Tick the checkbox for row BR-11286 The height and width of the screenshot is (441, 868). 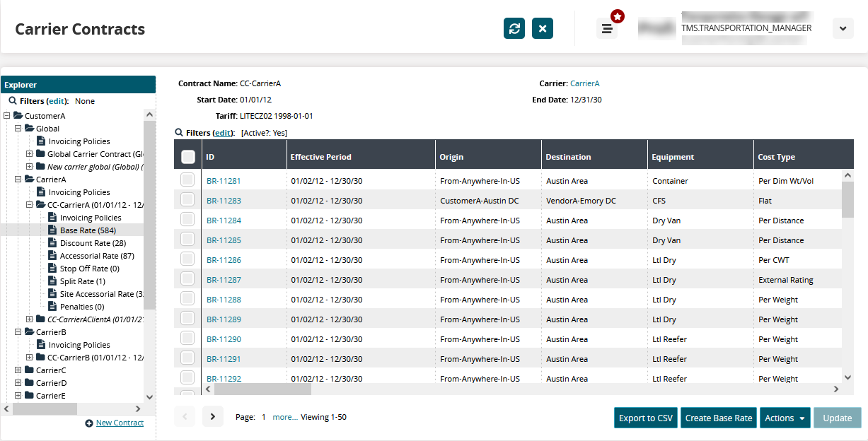[187, 259]
